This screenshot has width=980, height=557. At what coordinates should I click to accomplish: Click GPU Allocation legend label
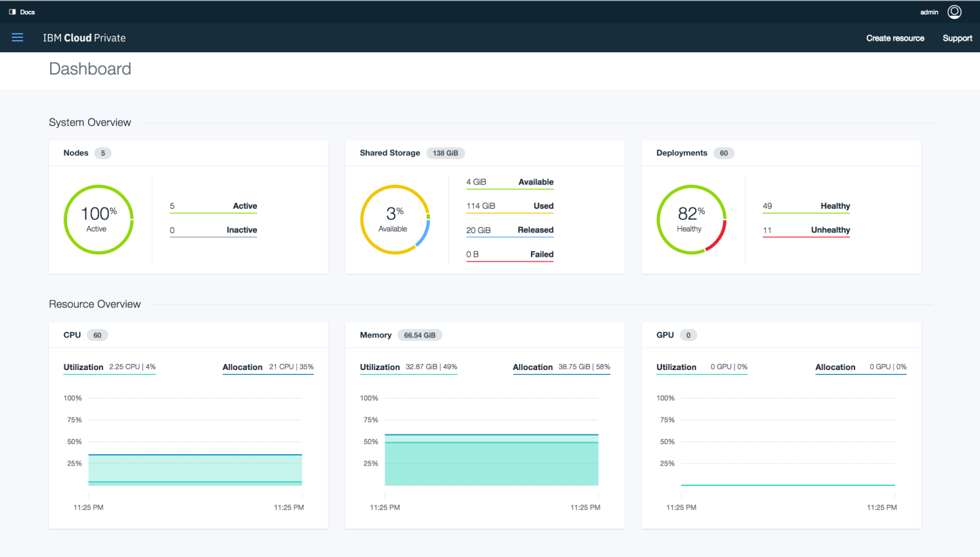click(835, 367)
